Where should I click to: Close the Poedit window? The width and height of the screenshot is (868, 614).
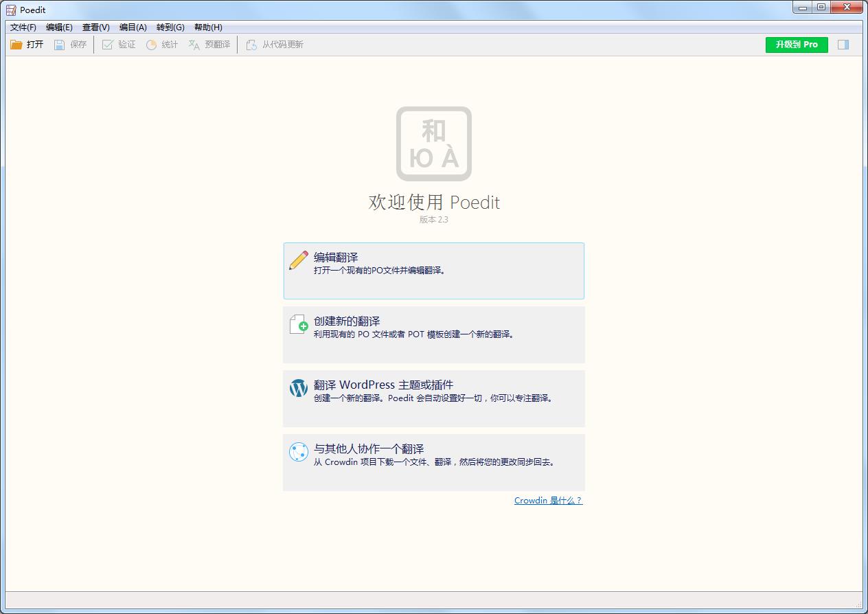(846, 8)
